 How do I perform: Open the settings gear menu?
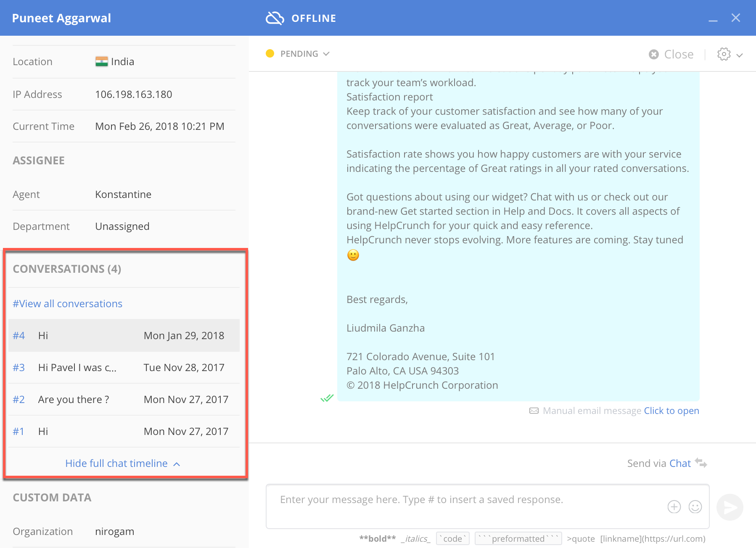coord(724,54)
